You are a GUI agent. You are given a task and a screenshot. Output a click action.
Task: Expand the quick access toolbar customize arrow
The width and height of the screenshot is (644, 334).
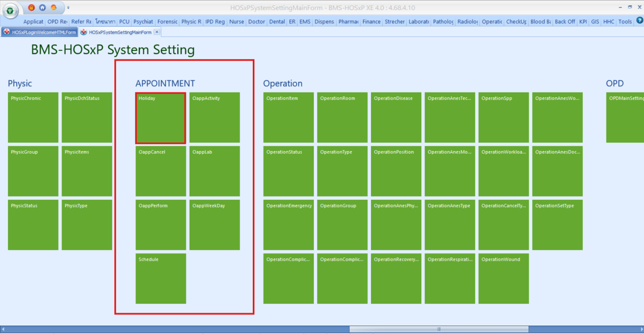point(68,8)
